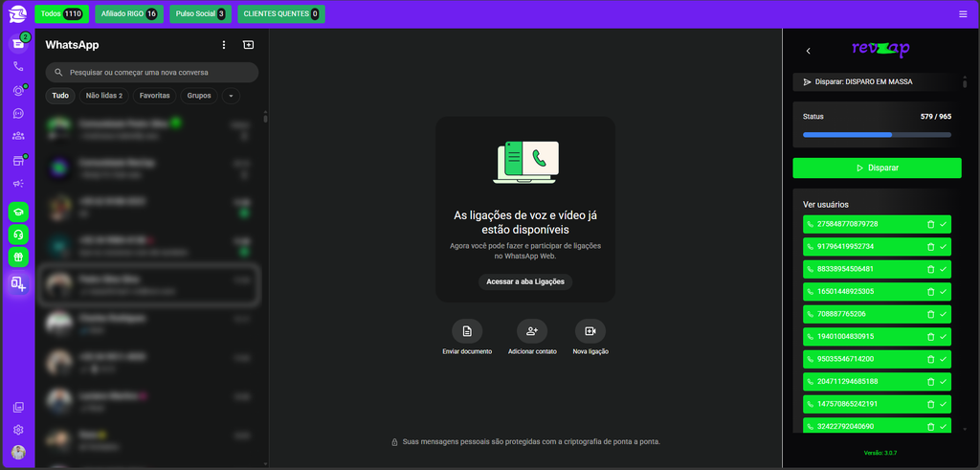Click the checkmark for 708887765206
980x470 pixels.
[943, 314]
